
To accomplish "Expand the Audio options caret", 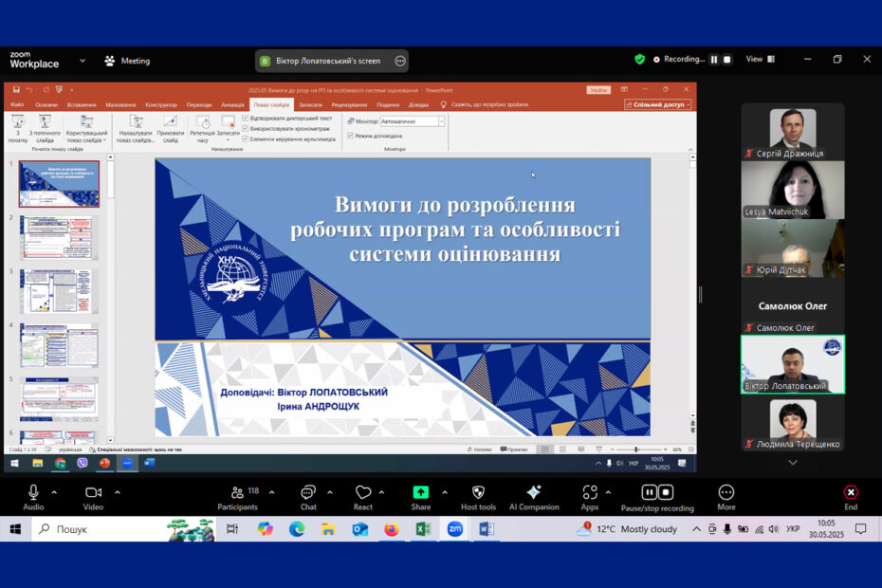I will pos(54,492).
